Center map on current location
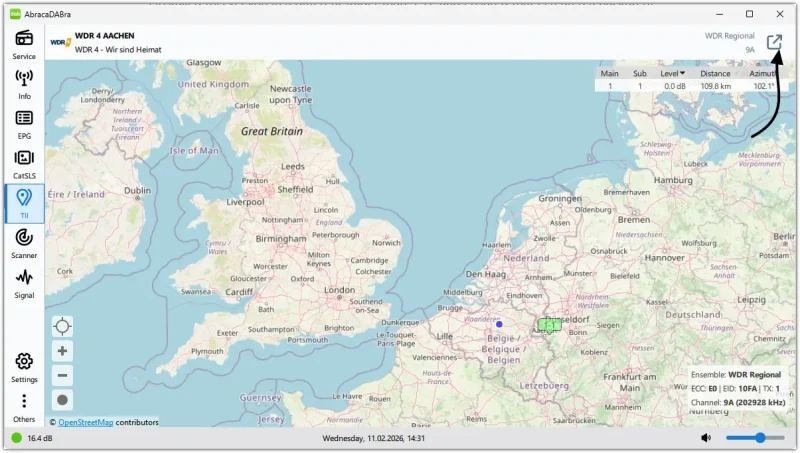Viewport: 800px width, 453px height. tap(63, 326)
